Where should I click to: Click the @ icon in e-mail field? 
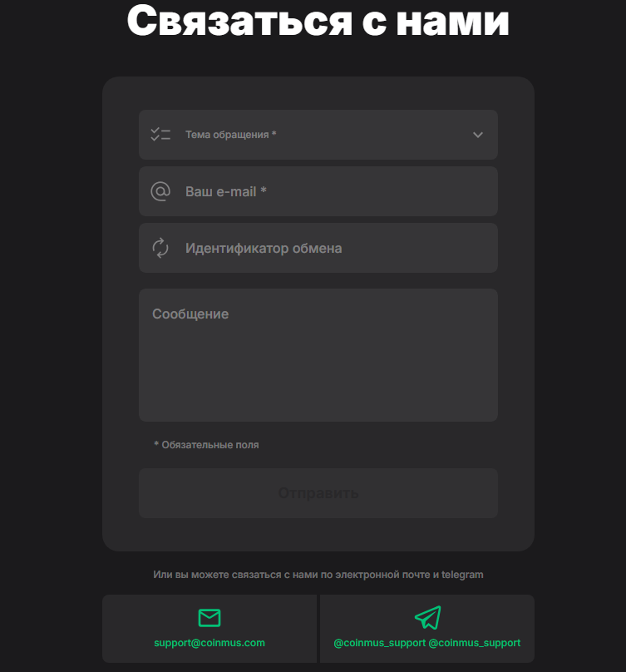click(160, 191)
